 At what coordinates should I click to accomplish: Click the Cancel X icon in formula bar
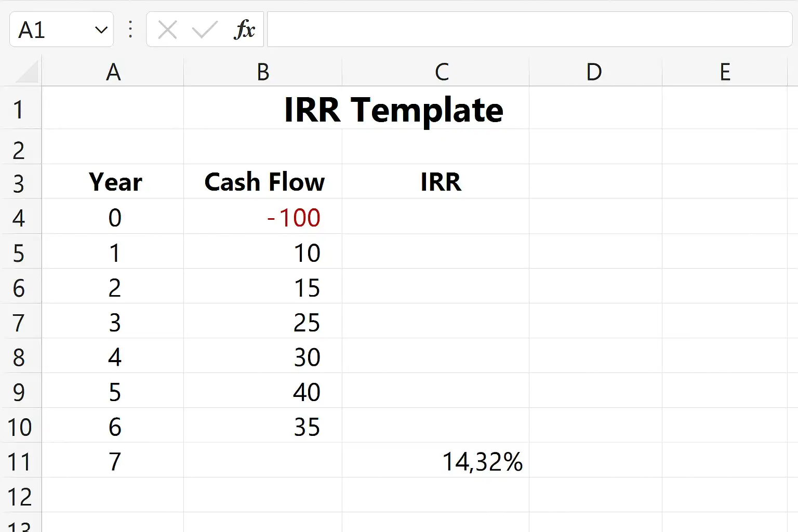tap(167, 30)
